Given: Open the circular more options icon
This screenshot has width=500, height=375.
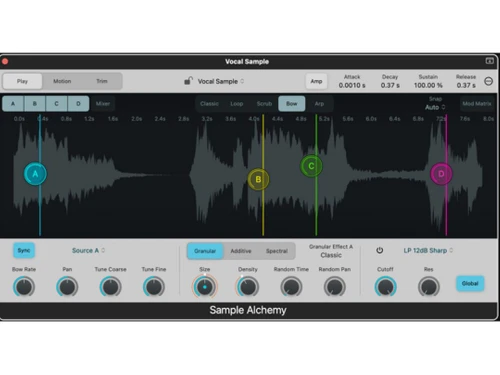Looking at the screenshot, I should click(488, 81).
